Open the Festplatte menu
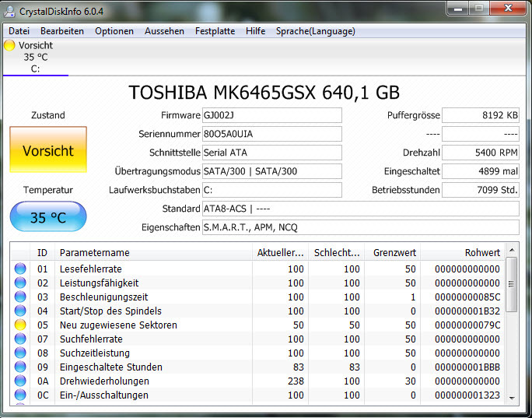The height and width of the screenshot is (418, 532). (x=215, y=31)
